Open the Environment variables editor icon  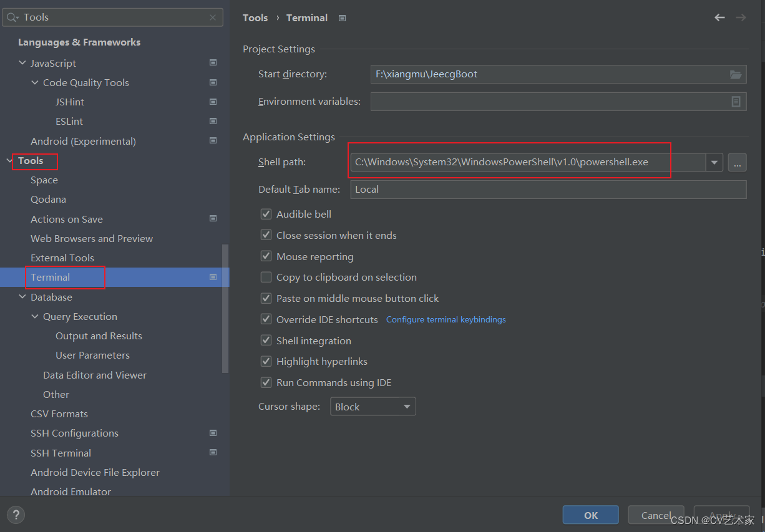click(736, 101)
